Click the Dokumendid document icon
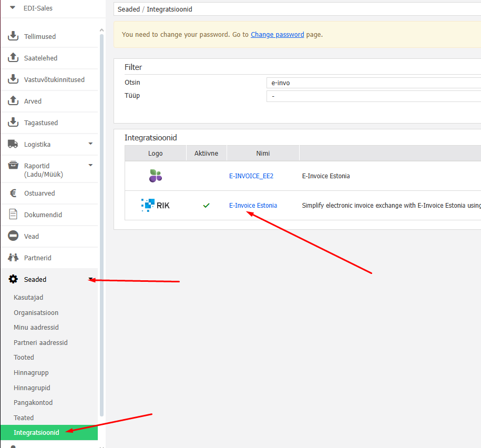The width and height of the screenshot is (481, 448). 14,215
